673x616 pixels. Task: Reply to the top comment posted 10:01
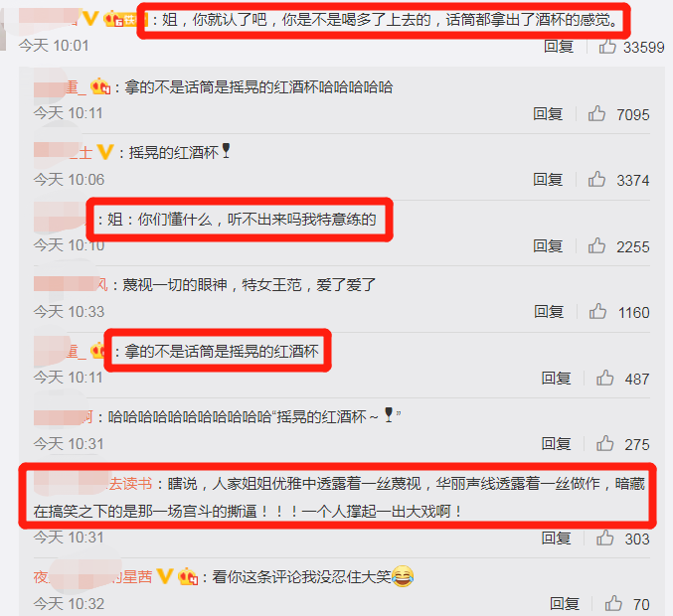(559, 47)
